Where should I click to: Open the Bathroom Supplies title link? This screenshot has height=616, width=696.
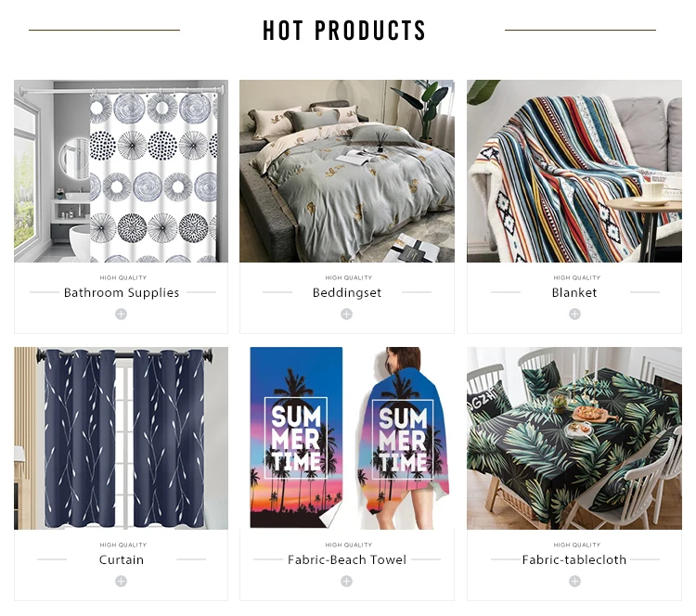coord(122,293)
